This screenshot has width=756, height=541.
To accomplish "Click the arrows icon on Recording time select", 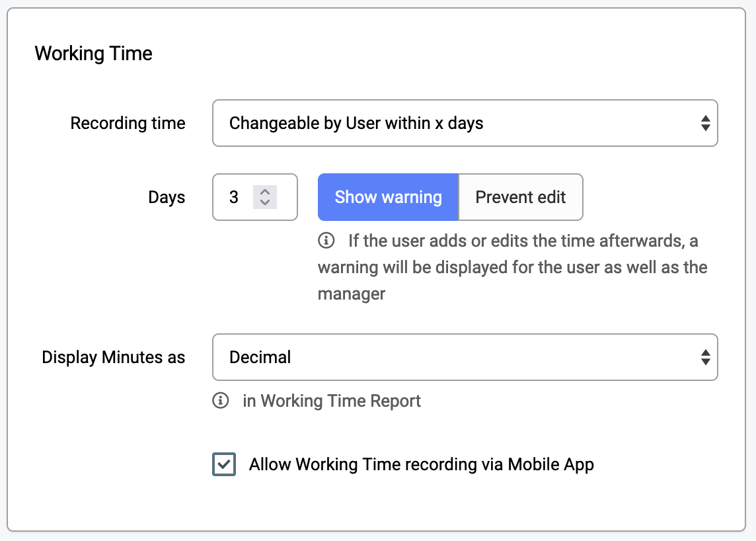I will [x=705, y=123].
